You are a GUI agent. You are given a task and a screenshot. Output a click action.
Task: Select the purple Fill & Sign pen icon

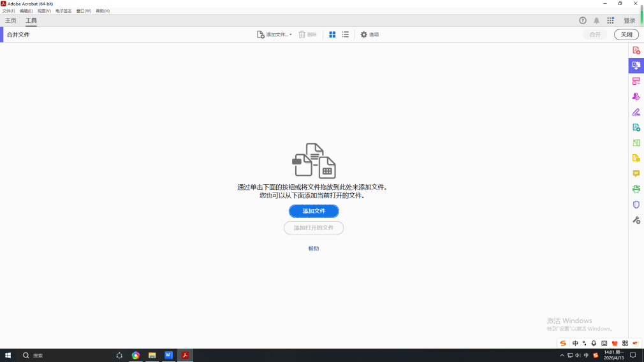coord(636,112)
